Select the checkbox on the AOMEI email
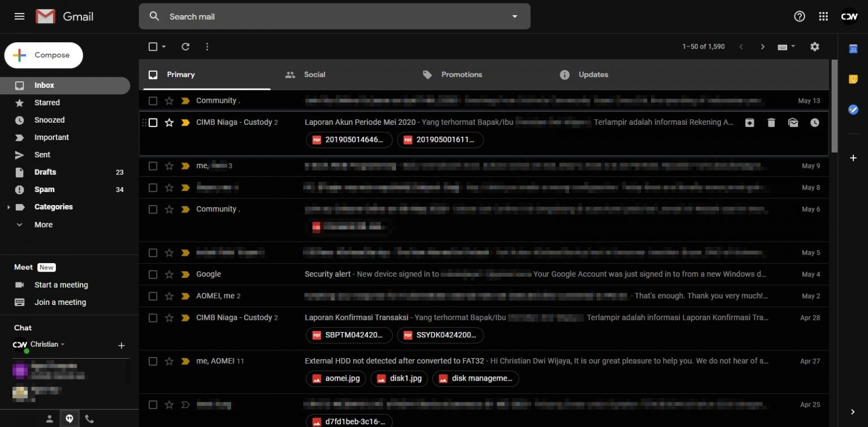The height and width of the screenshot is (427, 868). pyautogui.click(x=153, y=295)
